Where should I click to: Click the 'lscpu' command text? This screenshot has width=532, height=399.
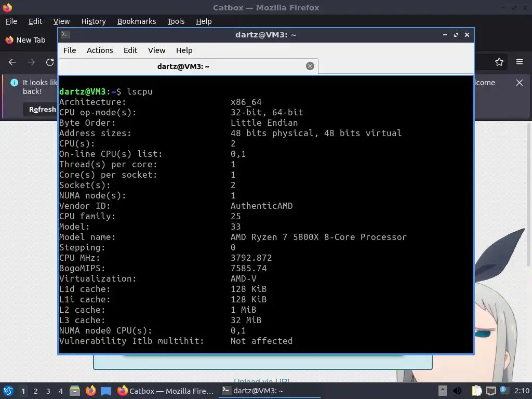coord(139,91)
